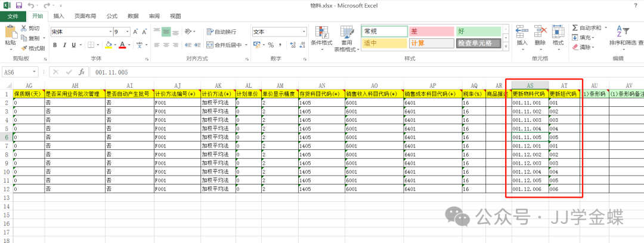The height and width of the screenshot is (243, 644).
Task: Click the Cut (剪切) scissors icon
Action: tap(24, 28)
